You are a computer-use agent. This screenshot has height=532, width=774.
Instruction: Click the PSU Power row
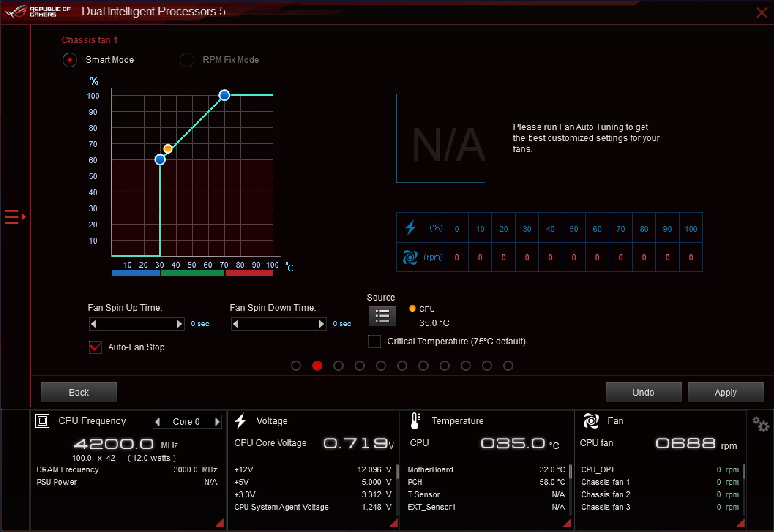click(127, 482)
